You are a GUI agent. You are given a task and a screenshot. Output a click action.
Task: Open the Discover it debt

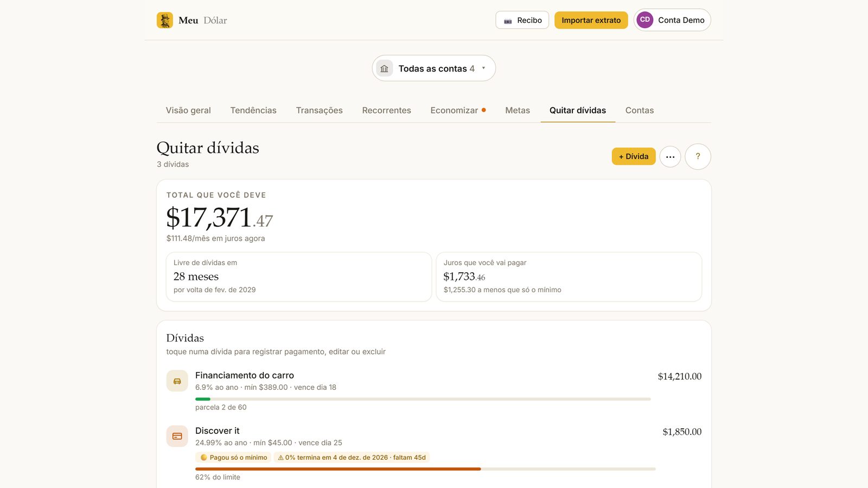(x=434, y=453)
